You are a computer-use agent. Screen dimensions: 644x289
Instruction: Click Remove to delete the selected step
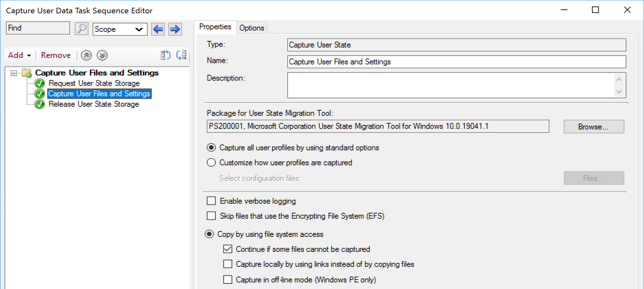click(56, 55)
